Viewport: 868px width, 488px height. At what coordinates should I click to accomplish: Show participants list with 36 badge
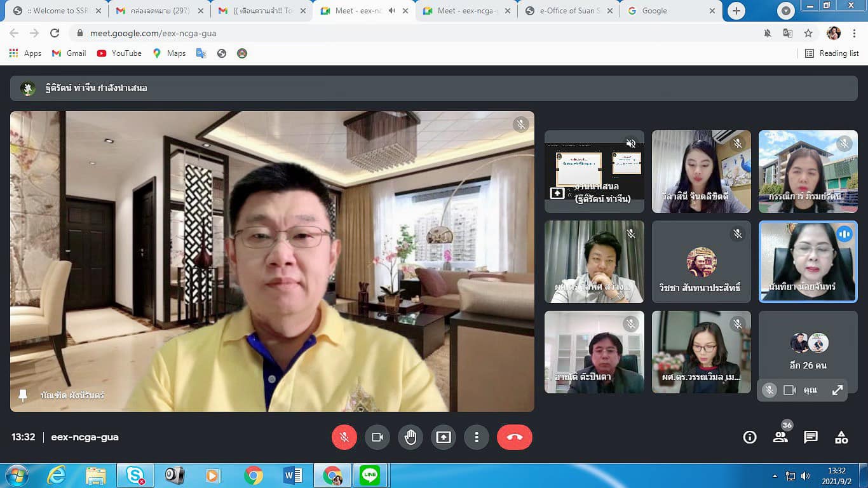click(x=780, y=437)
